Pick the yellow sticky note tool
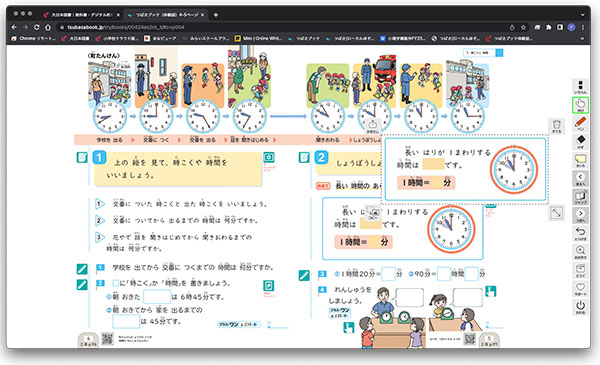Screen dimensions: 600x365 580,160
